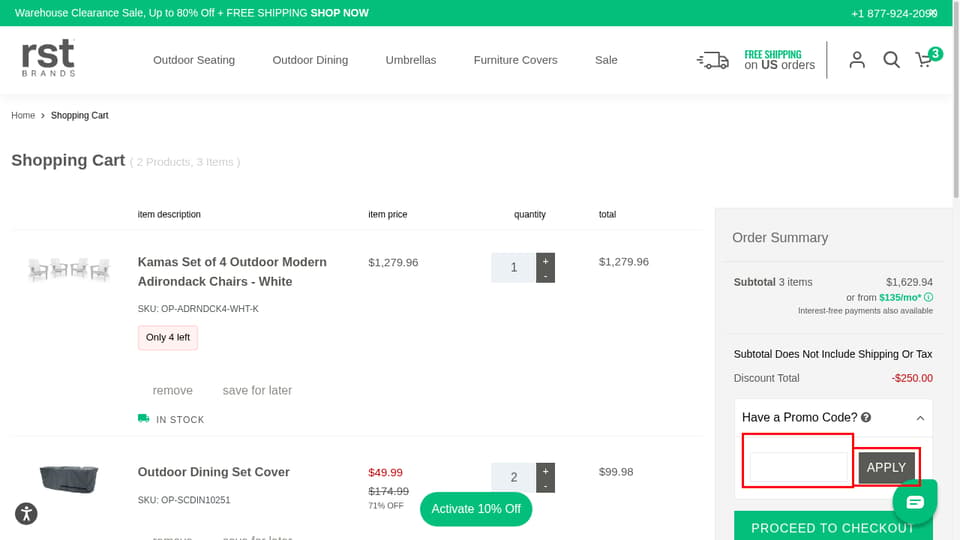The width and height of the screenshot is (960, 540).
Task: Click the promo code help question icon
Action: point(866,418)
